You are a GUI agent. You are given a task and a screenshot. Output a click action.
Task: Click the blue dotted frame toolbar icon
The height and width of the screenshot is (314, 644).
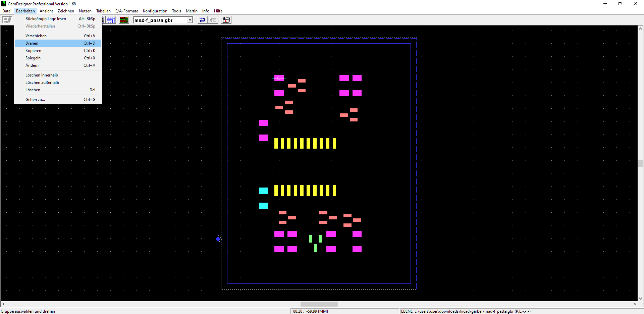pos(111,20)
